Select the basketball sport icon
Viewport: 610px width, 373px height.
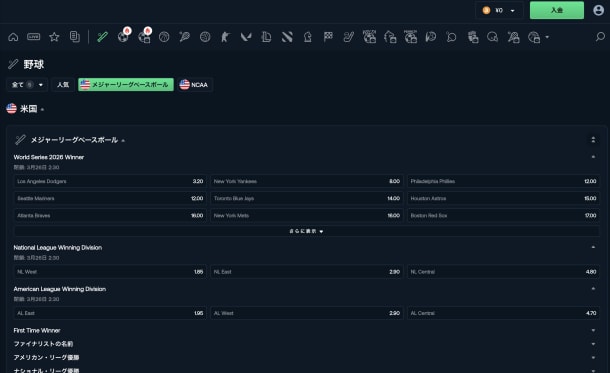[164, 37]
